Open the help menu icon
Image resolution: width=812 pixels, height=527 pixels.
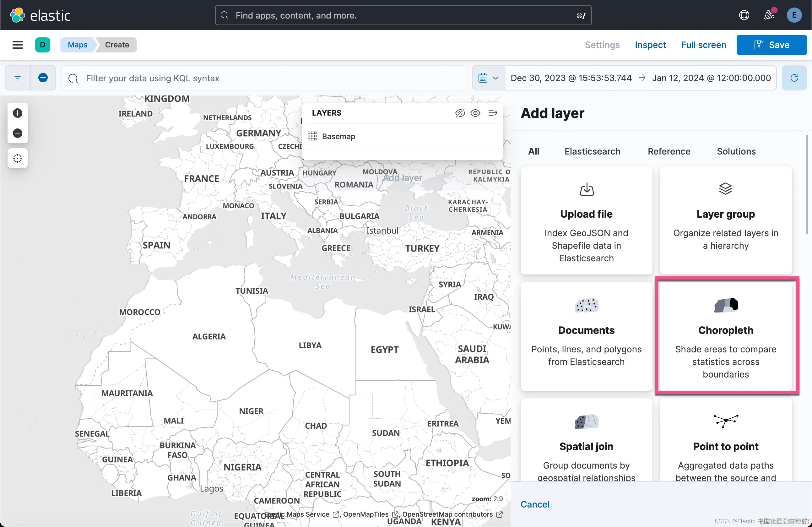click(744, 15)
